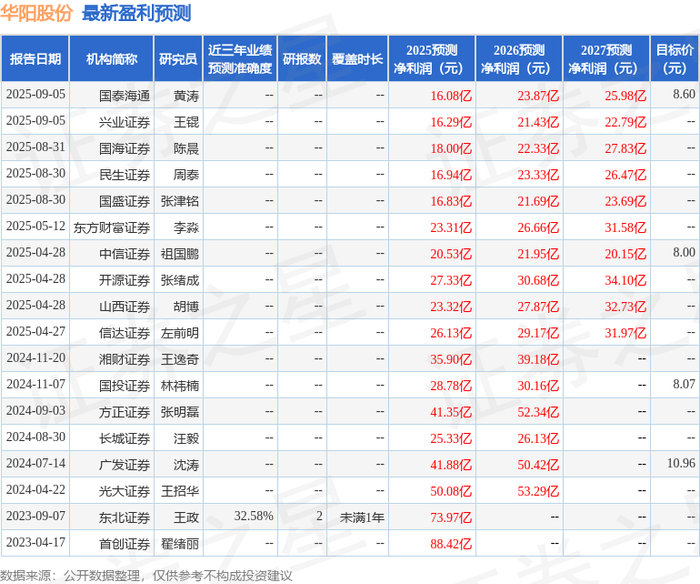700x584 pixels.
Task: Click analyst name 祖国鹏
Action: (x=180, y=254)
